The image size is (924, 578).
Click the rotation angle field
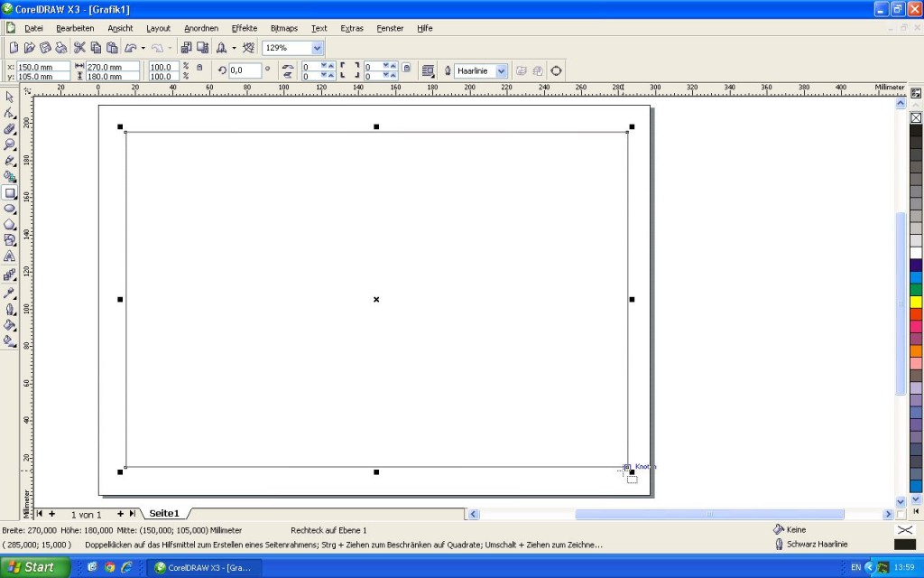pyautogui.click(x=245, y=70)
